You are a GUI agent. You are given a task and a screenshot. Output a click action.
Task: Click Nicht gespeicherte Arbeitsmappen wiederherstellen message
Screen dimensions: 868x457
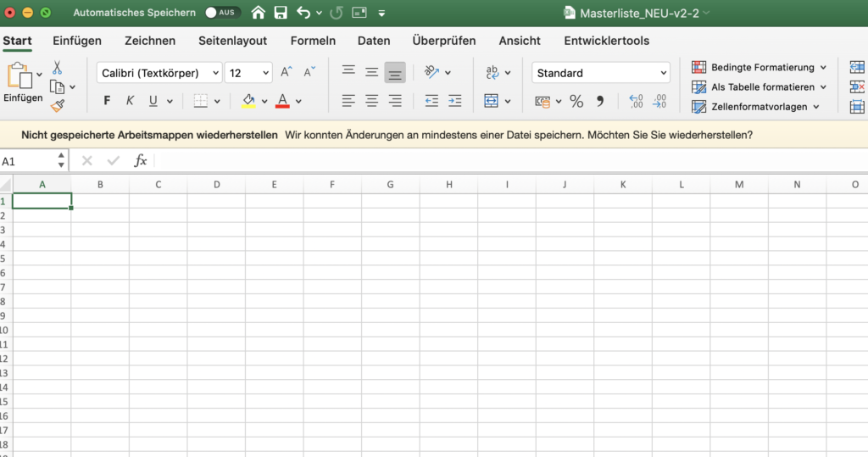[149, 135]
